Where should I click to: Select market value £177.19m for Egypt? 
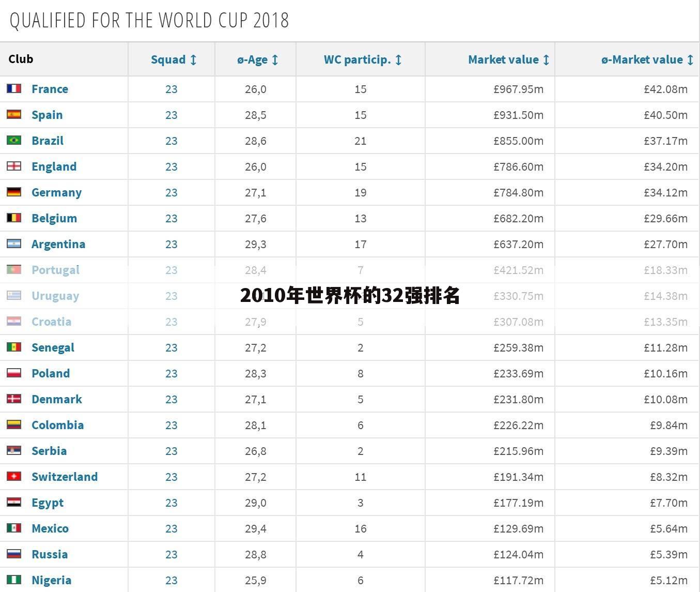(x=518, y=503)
